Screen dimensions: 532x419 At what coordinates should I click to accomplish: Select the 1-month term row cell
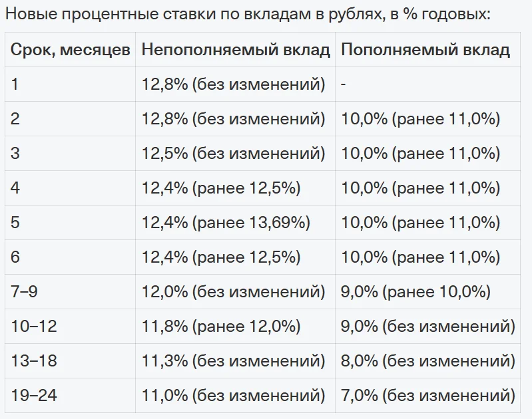coord(70,84)
